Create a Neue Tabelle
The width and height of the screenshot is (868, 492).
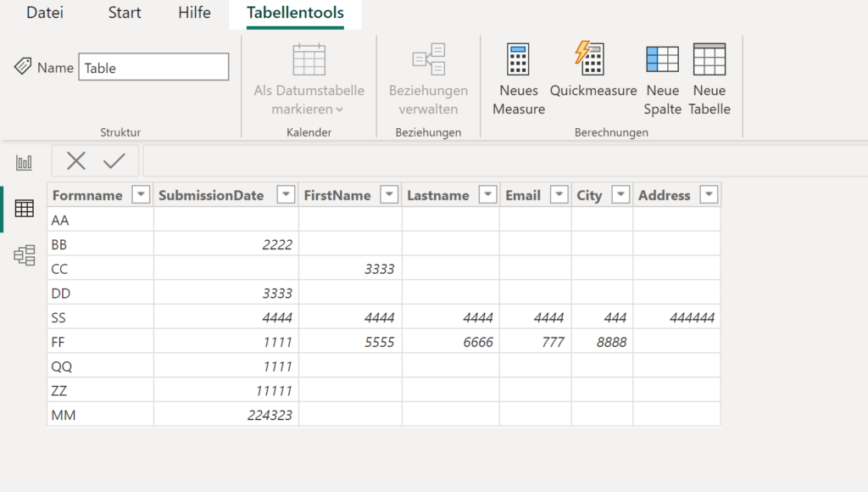point(709,81)
